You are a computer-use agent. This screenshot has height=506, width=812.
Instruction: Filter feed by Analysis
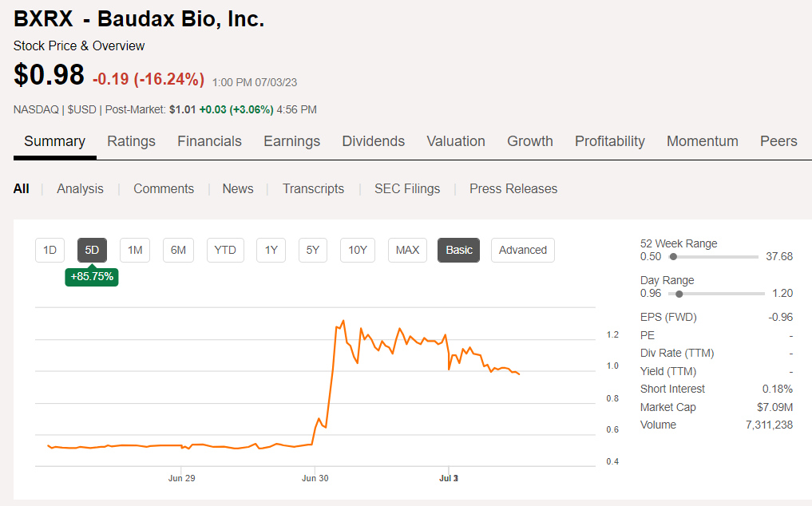point(80,188)
